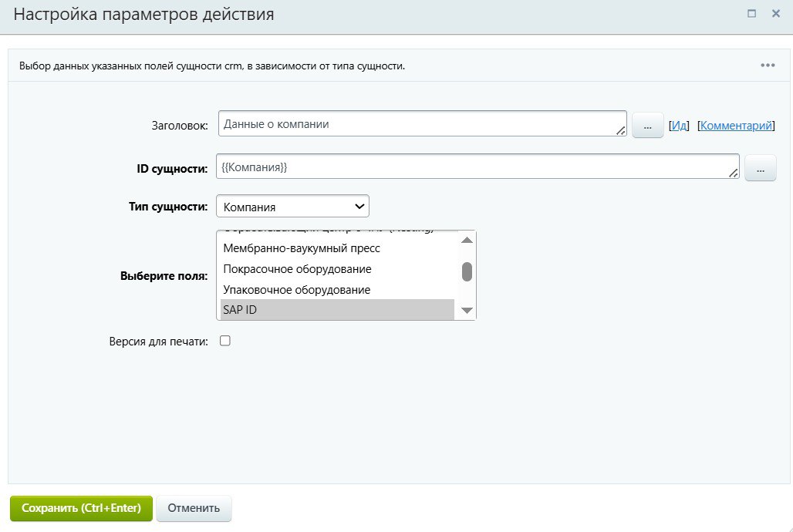This screenshot has height=532, width=793.
Task: Click into the ID сущности input field
Action: (x=477, y=167)
